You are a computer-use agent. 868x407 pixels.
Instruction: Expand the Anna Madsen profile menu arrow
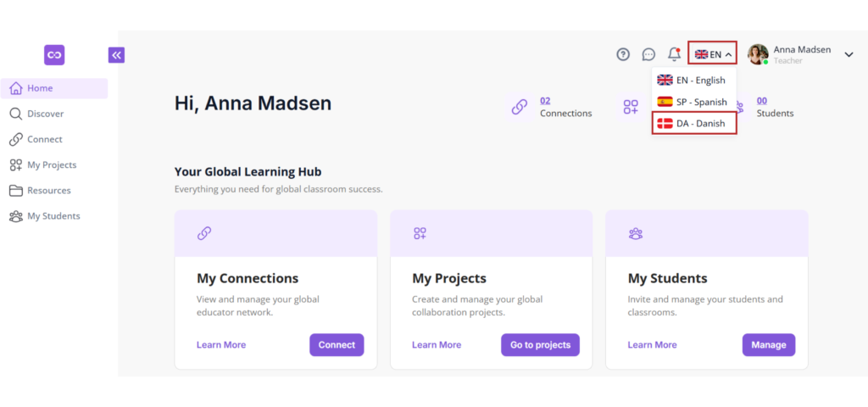(x=849, y=55)
